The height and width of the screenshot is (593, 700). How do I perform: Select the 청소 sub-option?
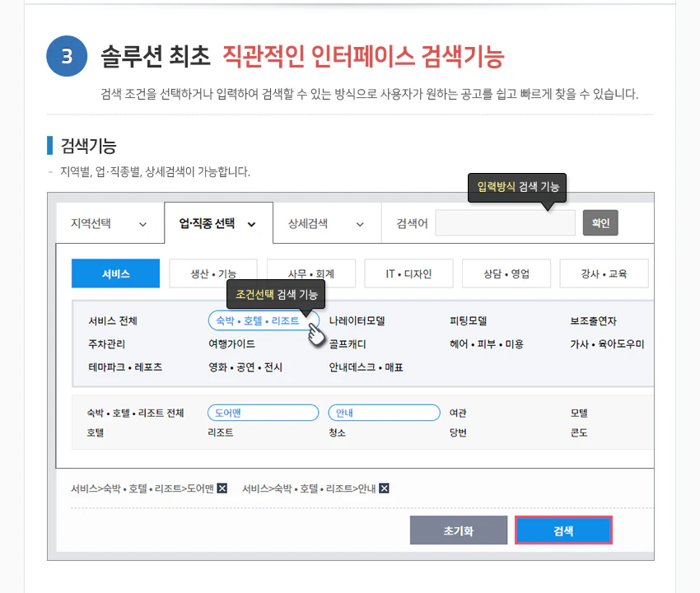(x=337, y=432)
